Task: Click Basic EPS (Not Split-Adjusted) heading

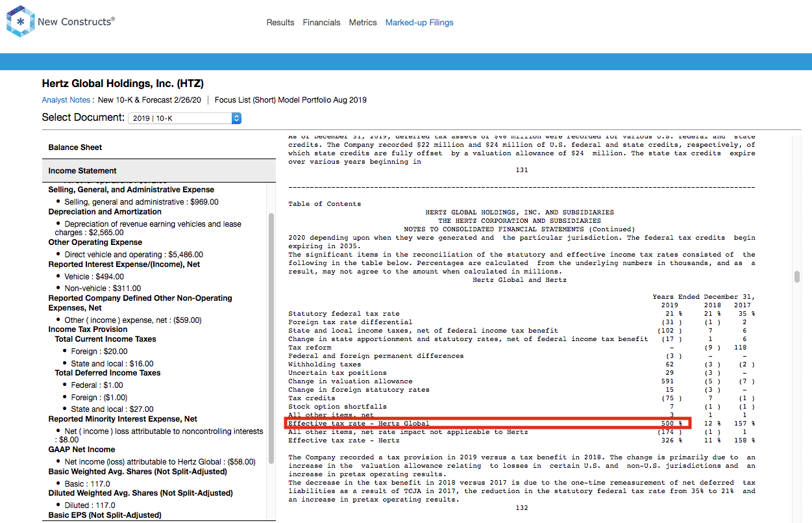Action: [x=105, y=515]
